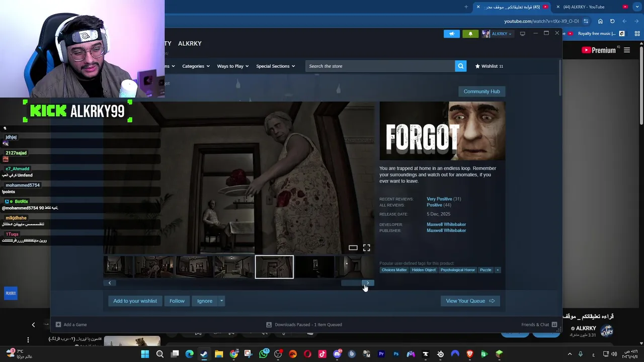Select the Hidden Object tag

click(x=424, y=270)
